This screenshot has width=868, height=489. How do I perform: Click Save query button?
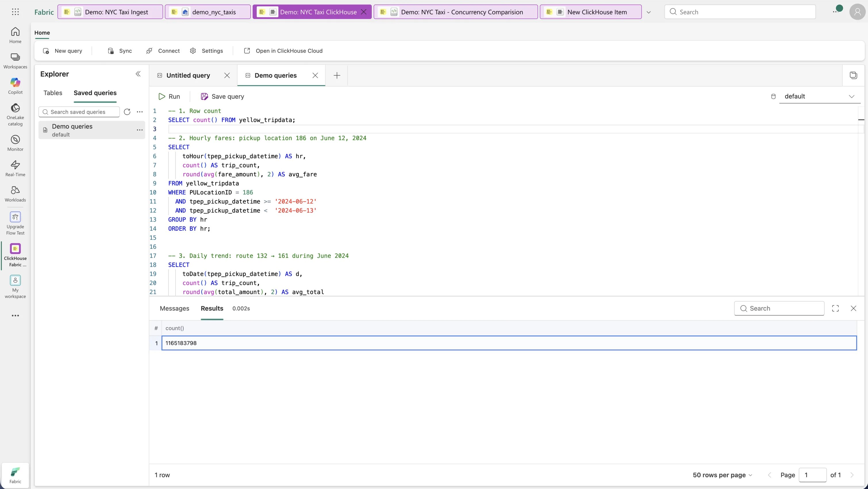click(x=222, y=96)
